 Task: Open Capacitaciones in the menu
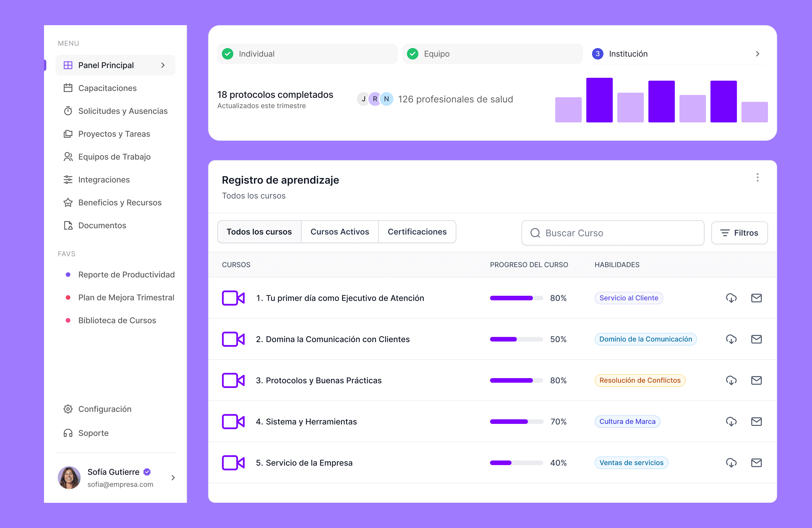(115, 88)
